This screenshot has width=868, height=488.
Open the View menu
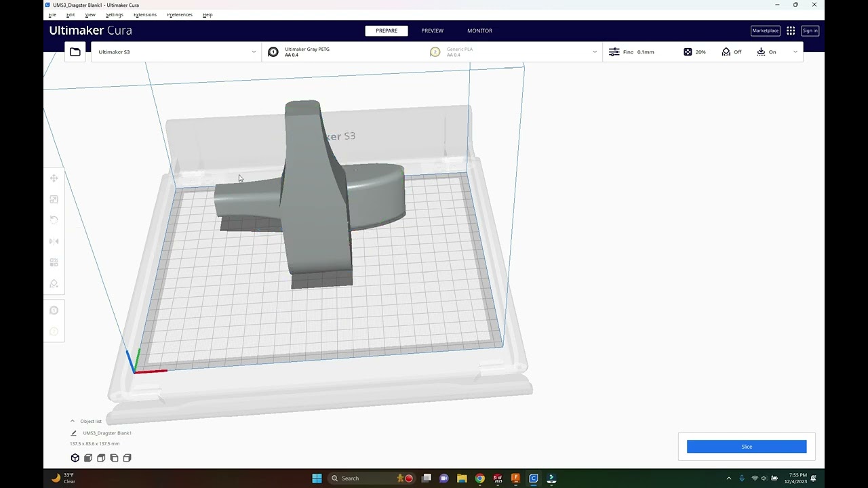pos(90,14)
